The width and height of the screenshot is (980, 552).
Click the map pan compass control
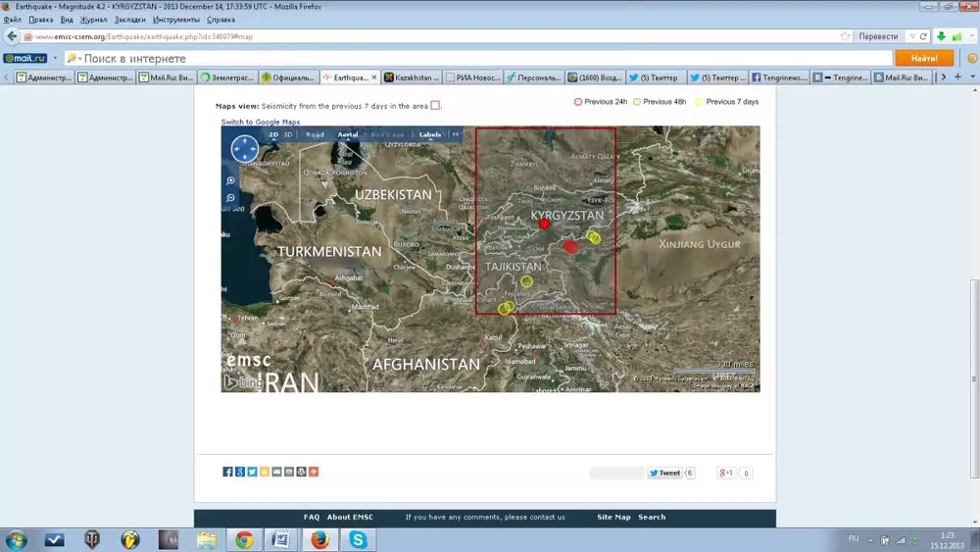pyautogui.click(x=244, y=149)
